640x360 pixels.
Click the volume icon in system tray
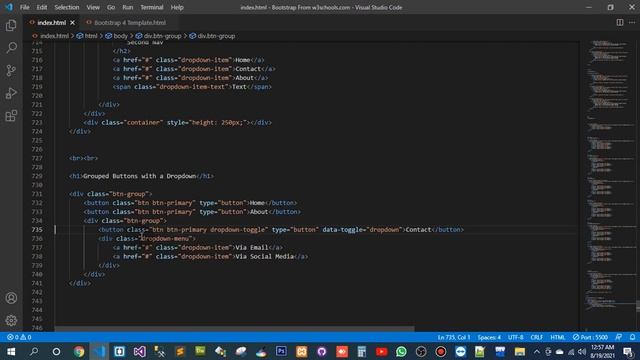pyautogui.click(x=582, y=351)
